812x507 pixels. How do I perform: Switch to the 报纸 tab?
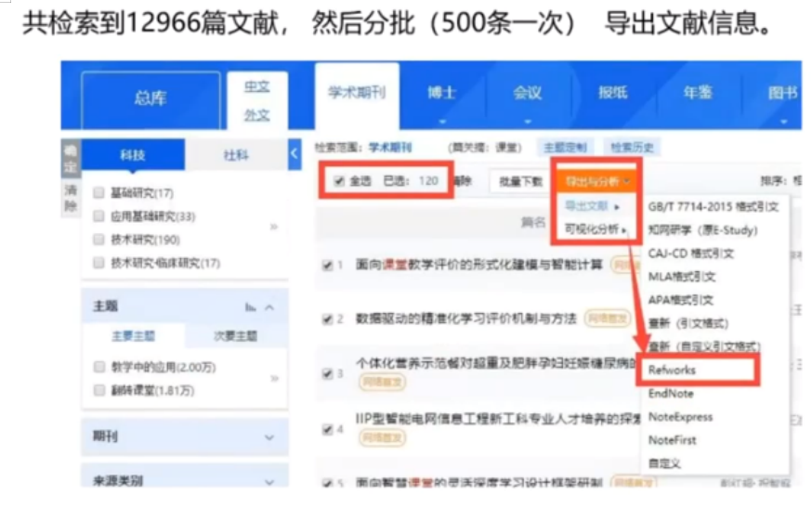[x=612, y=93]
